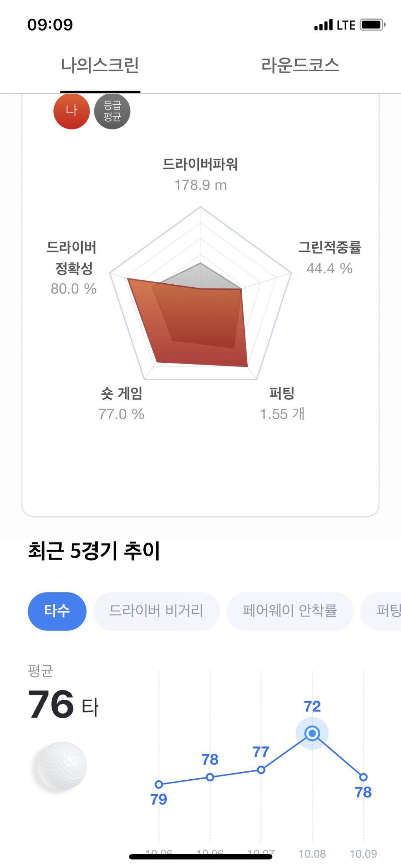Tap the highlighted 72 score point
The height and width of the screenshot is (868, 401).
tap(312, 733)
